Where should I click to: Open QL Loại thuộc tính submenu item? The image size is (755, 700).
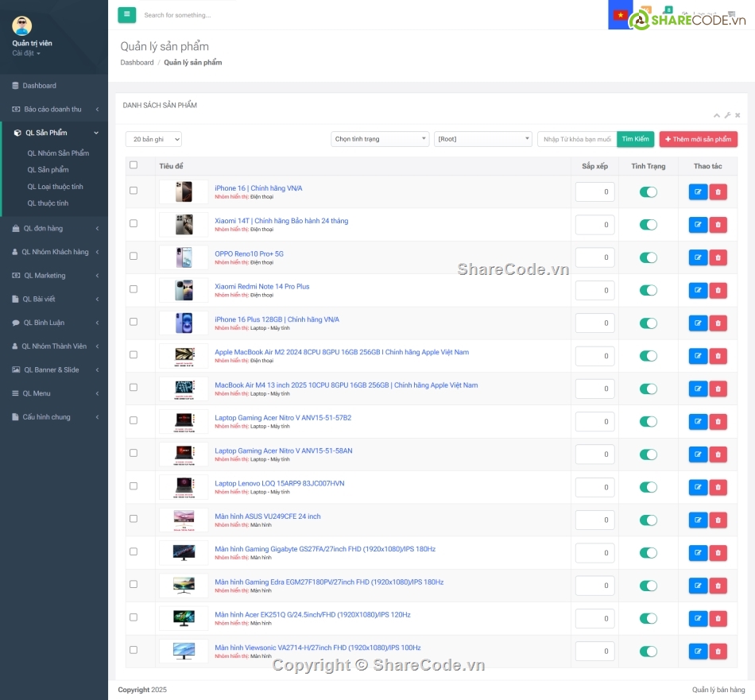(55, 186)
